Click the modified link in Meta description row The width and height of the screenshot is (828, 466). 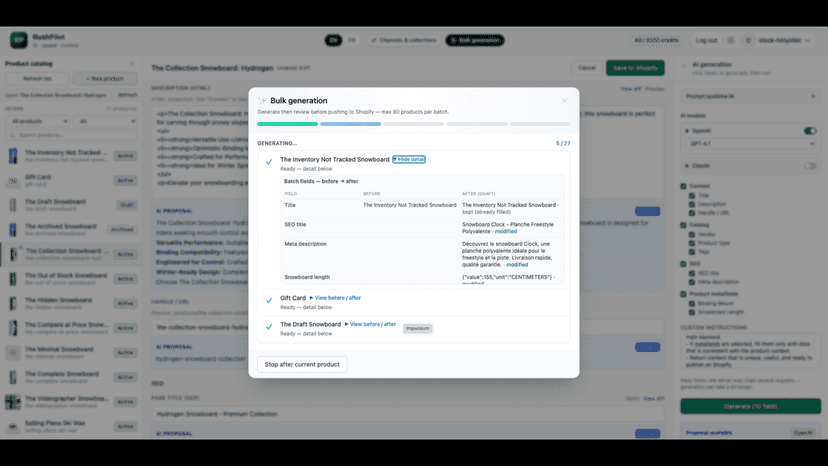pos(517,265)
